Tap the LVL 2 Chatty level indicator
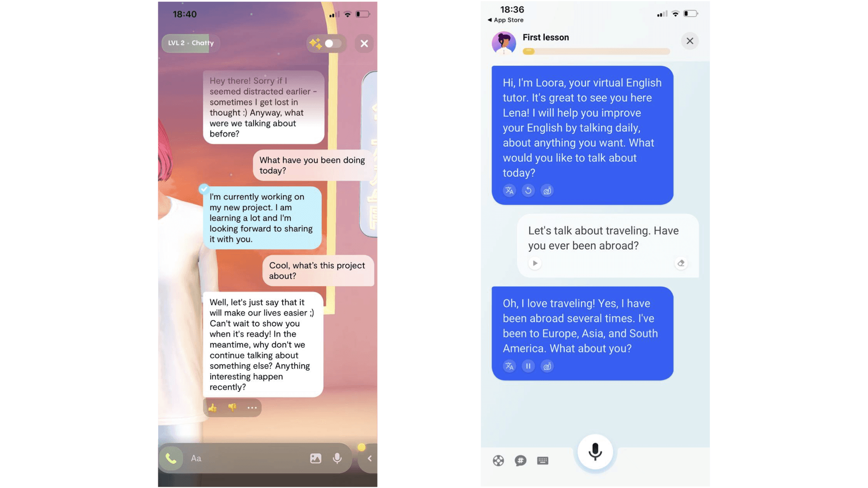 (191, 43)
